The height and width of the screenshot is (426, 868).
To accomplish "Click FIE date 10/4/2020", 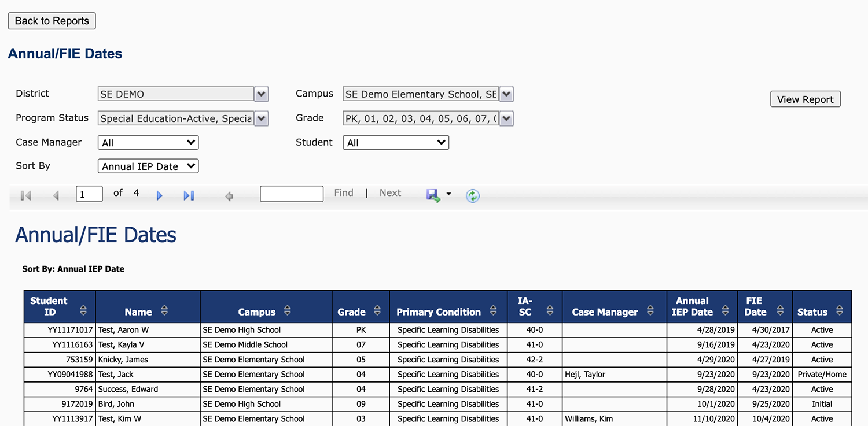I will click(x=771, y=419).
